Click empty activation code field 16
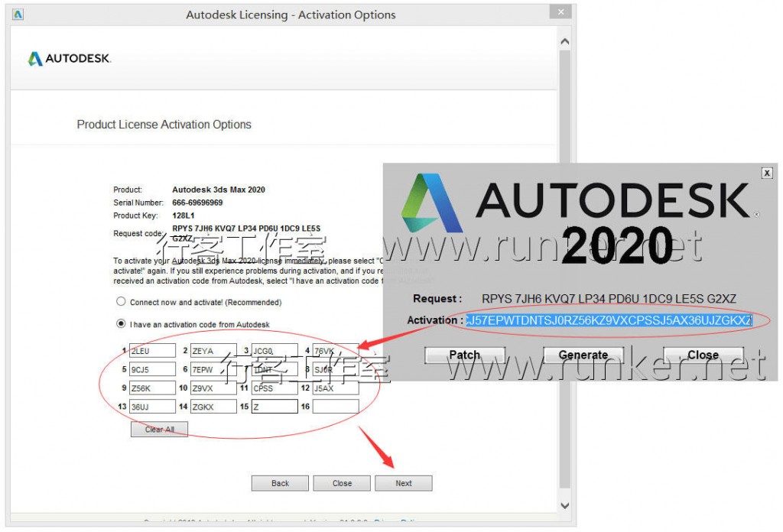The height and width of the screenshot is (532, 783). click(336, 406)
